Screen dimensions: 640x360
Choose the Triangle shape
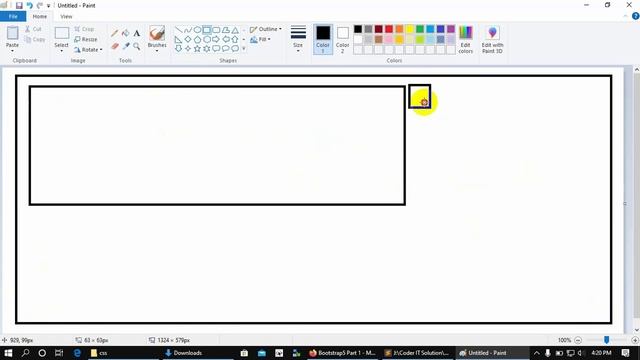pyautogui.click(x=235, y=30)
